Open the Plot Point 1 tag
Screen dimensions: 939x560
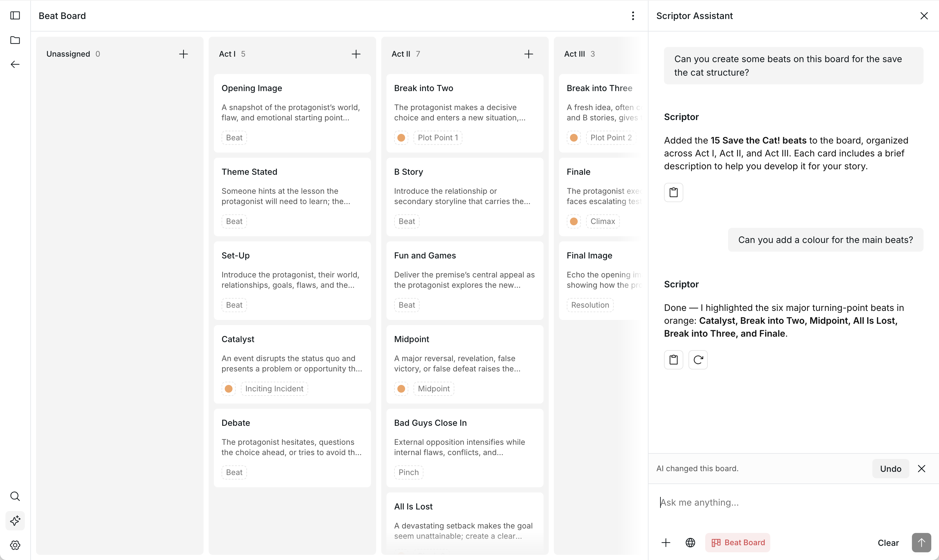click(x=438, y=138)
